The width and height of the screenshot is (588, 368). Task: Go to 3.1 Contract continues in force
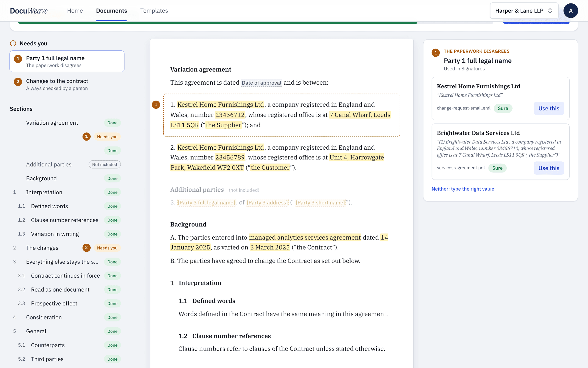[x=67, y=276]
